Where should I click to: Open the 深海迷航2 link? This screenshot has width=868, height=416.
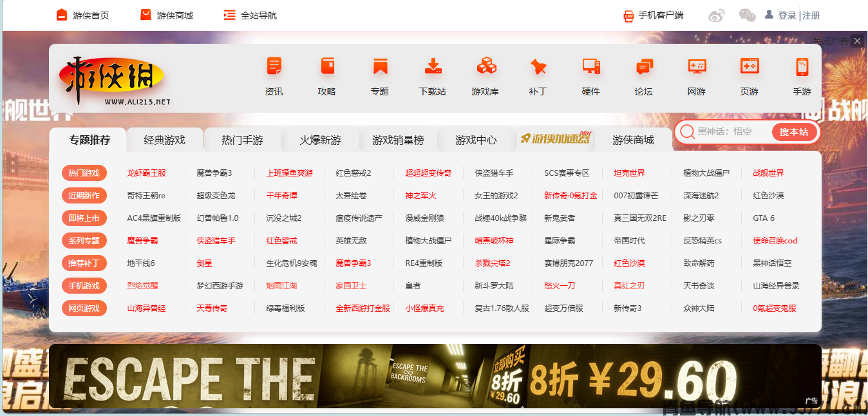click(x=701, y=196)
